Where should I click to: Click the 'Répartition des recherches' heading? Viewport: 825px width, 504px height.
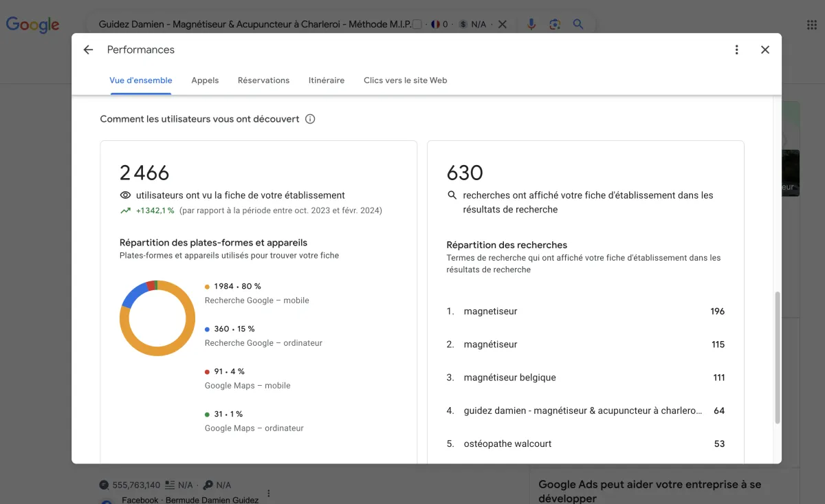[x=507, y=245]
